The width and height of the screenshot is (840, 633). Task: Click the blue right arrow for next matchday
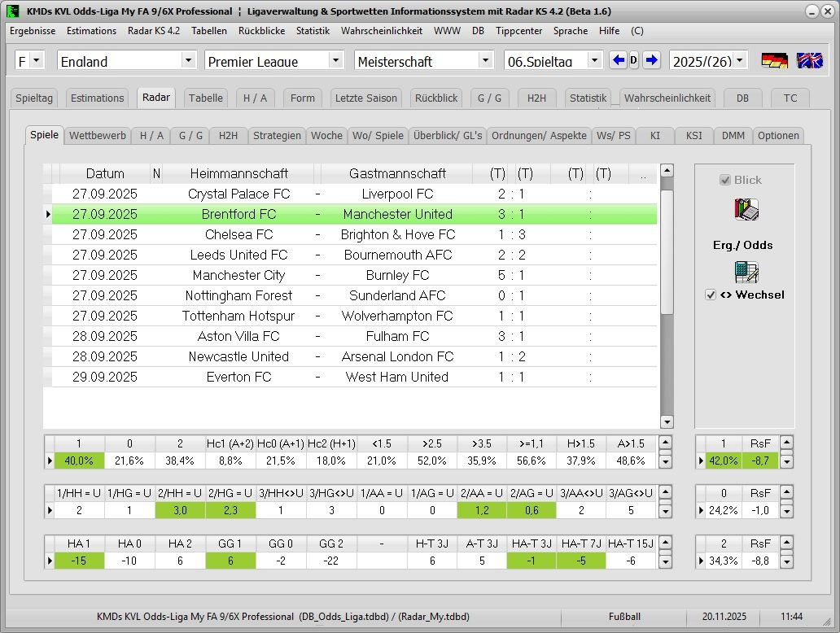click(x=652, y=60)
